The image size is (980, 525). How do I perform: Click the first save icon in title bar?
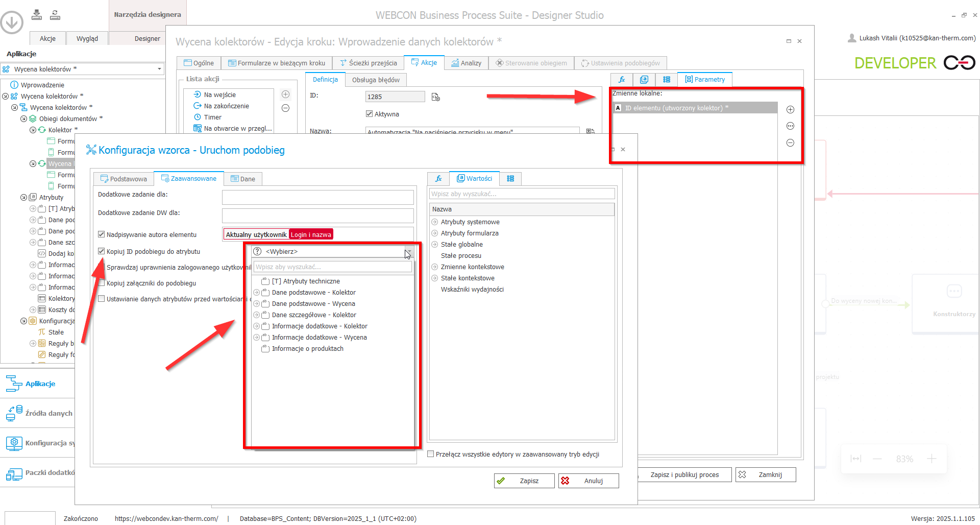tap(37, 15)
